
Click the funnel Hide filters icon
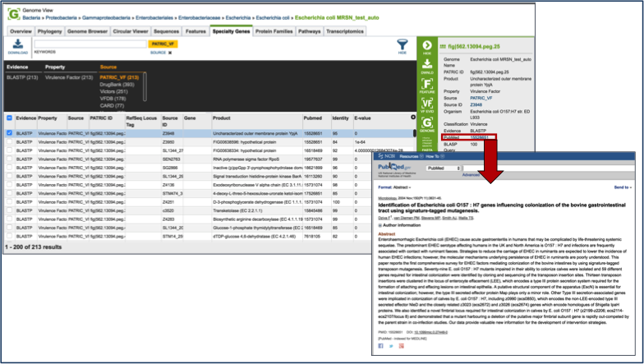click(402, 46)
